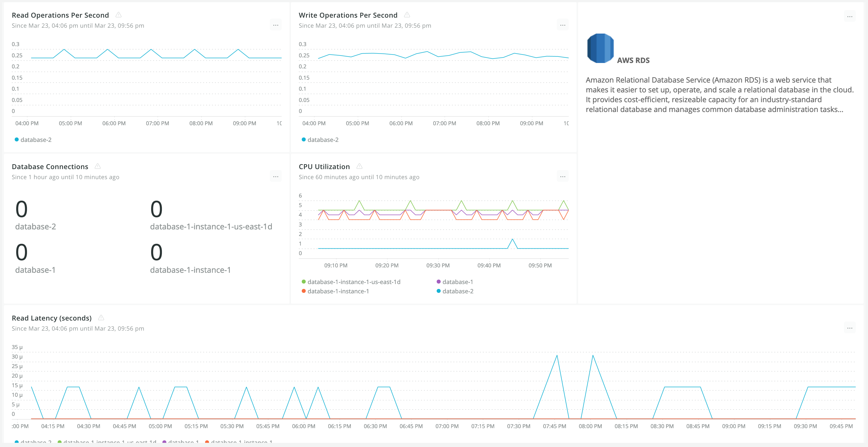Open CPU Utilization widget options menu
This screenshot has height=447, width=868.
(562, 177)
